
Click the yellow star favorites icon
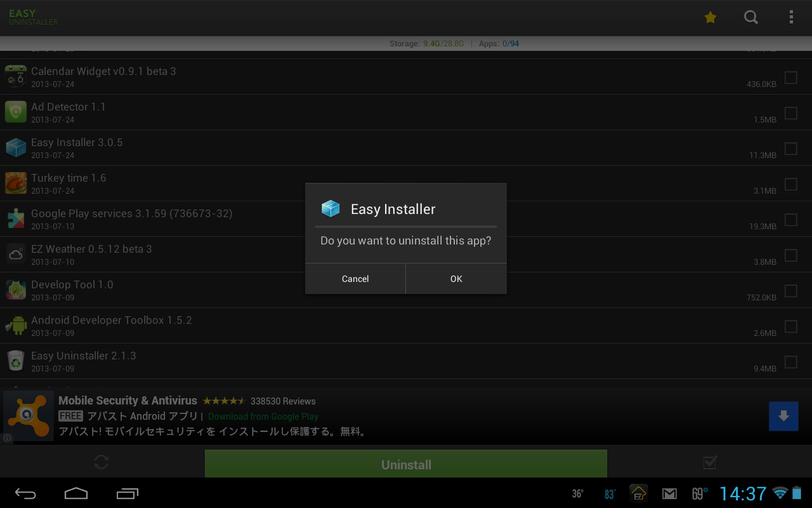click(710, 17)
